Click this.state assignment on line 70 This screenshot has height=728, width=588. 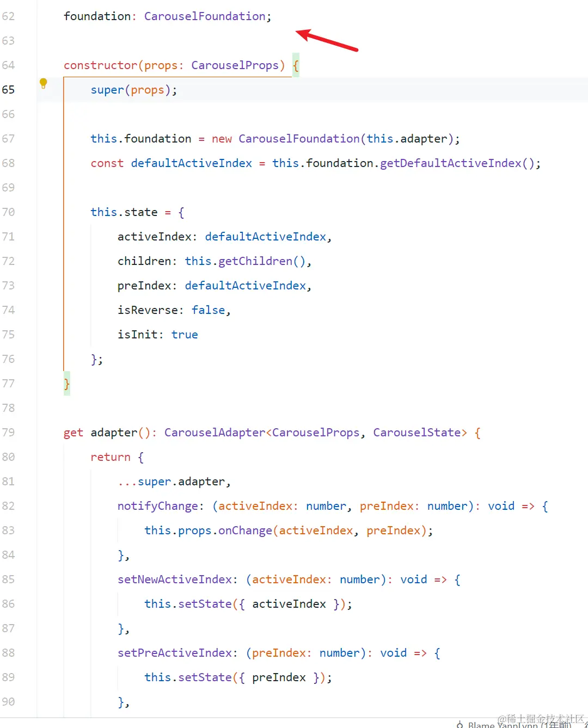124,212
